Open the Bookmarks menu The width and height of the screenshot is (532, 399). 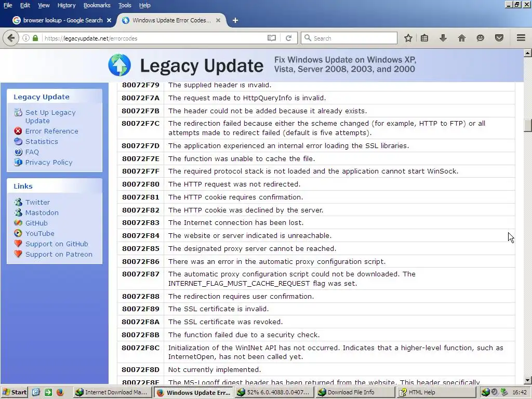(x=97, y=5)
